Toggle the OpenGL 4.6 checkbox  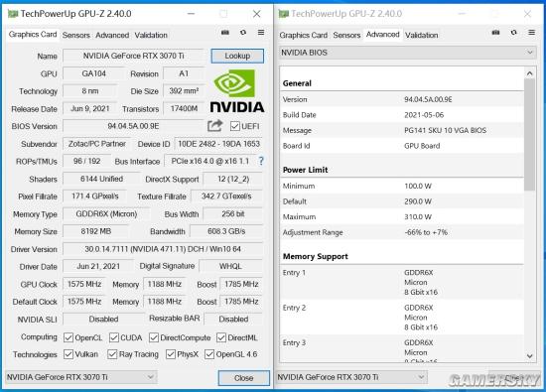[209, 354]
